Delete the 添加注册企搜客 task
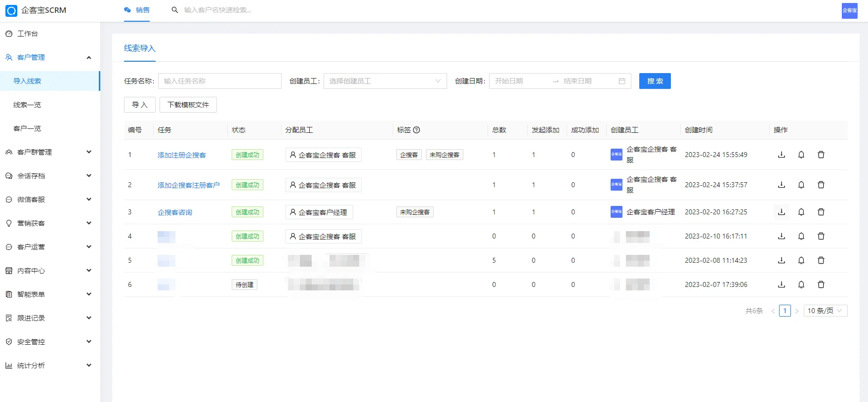Screen dimensions: 868x402 click(821, 155)
